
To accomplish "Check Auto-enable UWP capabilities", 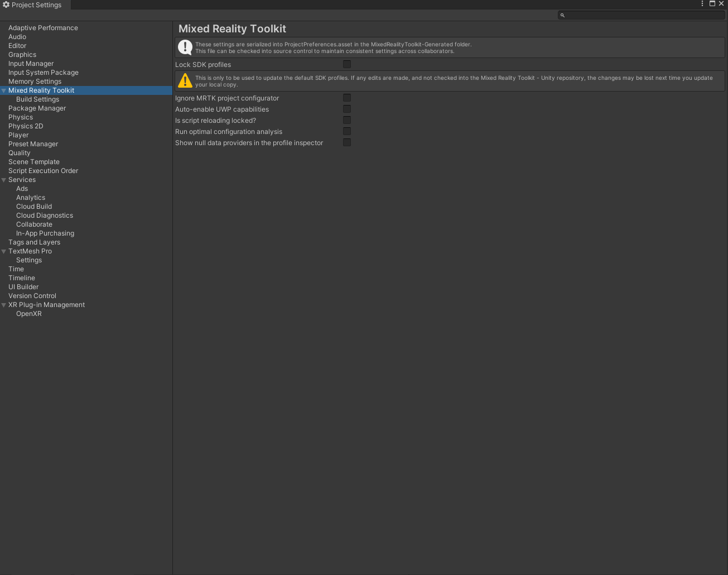I will pyautogui.click(x=347, y=109).
